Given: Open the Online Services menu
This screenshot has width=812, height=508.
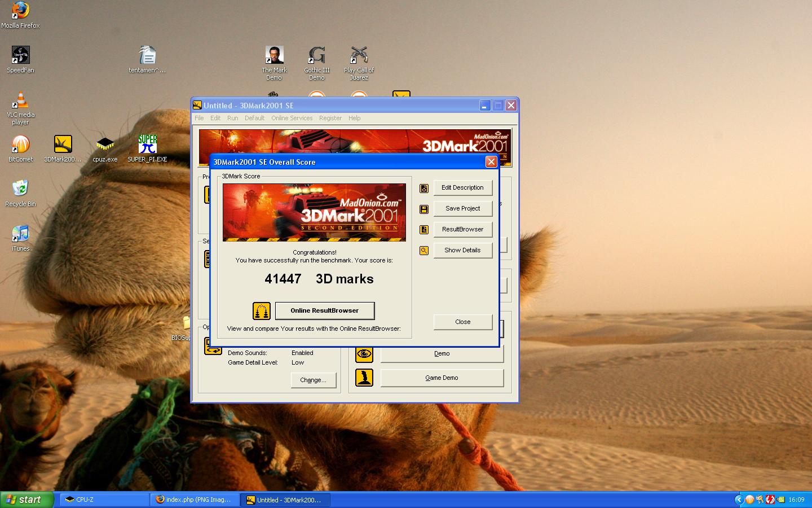Looking at the screenshot, I should pos(292,118).
